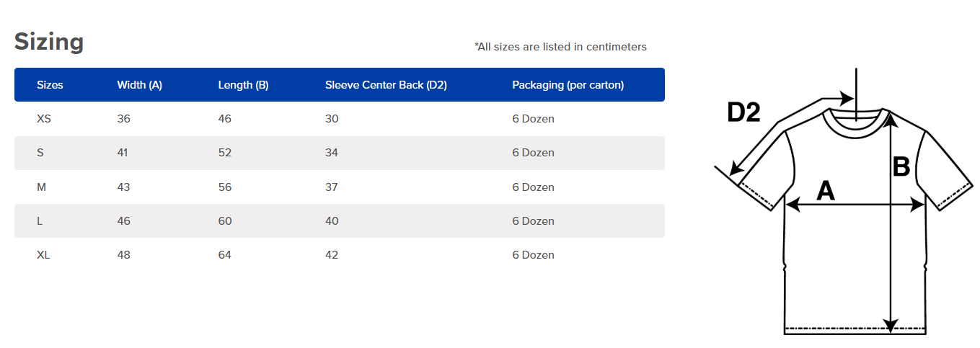980x348 pixels.
Task: Click the Sizing heading
Action: pyautogui.click(x=49, y=43)
